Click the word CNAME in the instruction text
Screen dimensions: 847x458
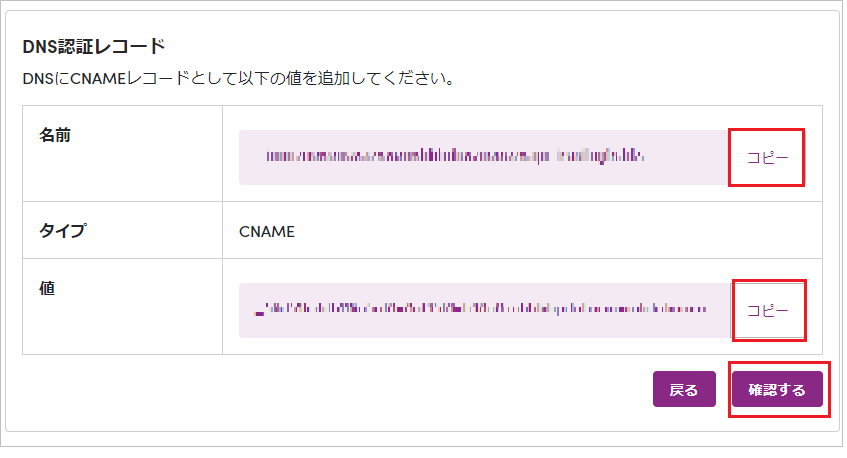(98, 79)
